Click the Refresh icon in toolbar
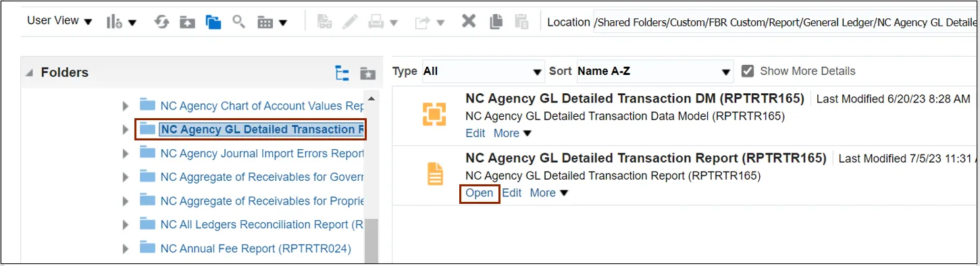This screenshot has width=980, height=266. [162, 22]
